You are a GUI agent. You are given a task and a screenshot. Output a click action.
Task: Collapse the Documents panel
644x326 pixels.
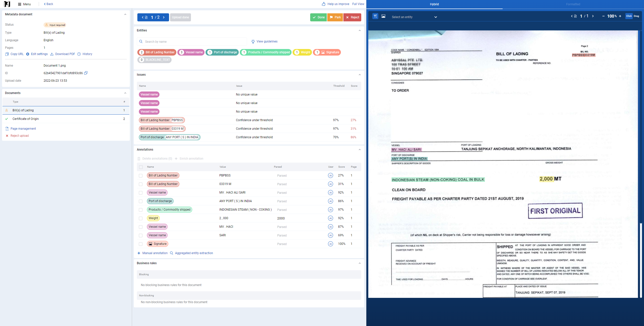click(125, 93)
